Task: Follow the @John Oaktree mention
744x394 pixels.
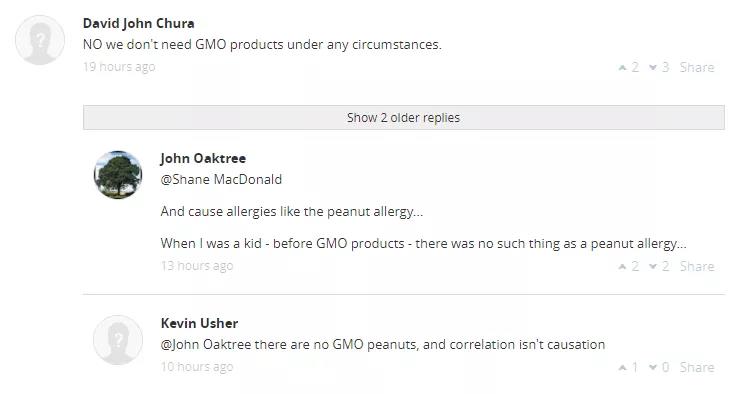Action: [205, 344]
